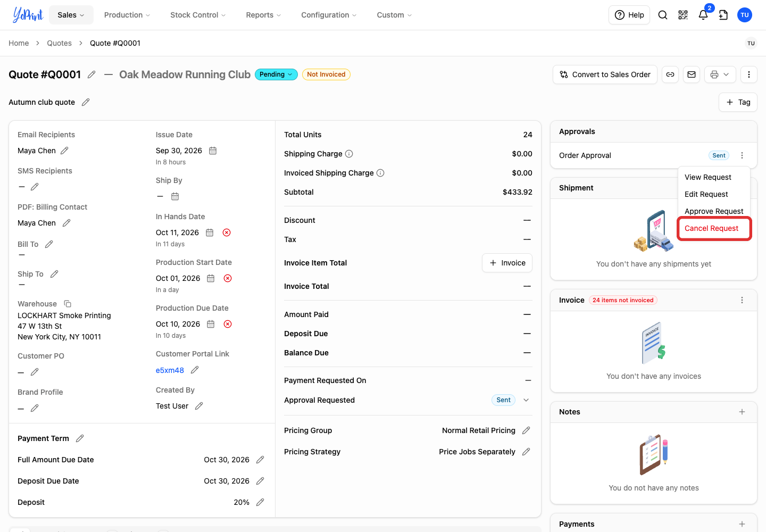The width and height of the screenshot is (766, 532).
Task: Email the quote using envelope icon
Action: click(x=692, y=74)
